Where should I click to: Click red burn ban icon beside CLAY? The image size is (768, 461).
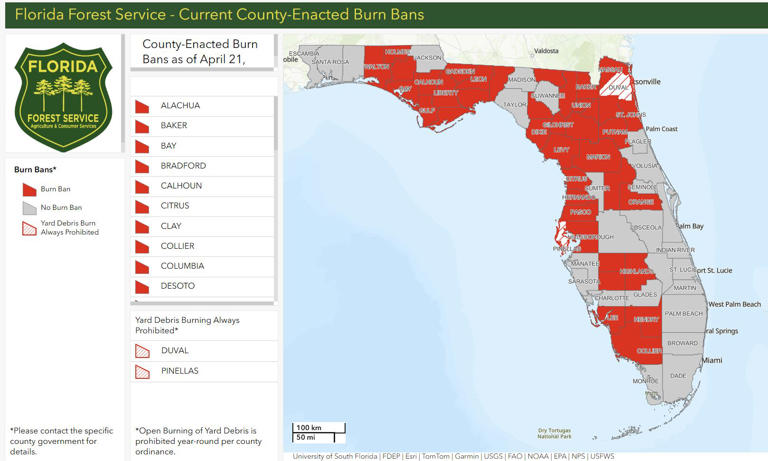(x=142, y=227)
